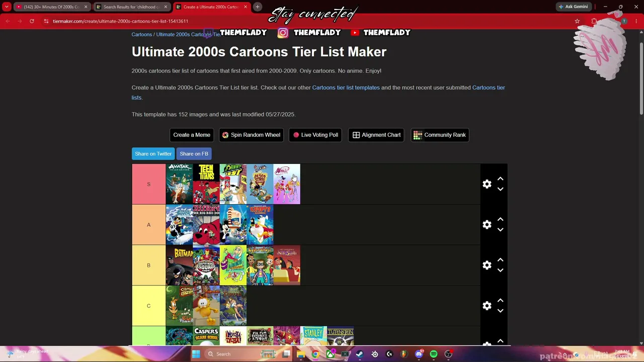
Task: Click the light yellow C tier label
Action: (x=148, y=306)
